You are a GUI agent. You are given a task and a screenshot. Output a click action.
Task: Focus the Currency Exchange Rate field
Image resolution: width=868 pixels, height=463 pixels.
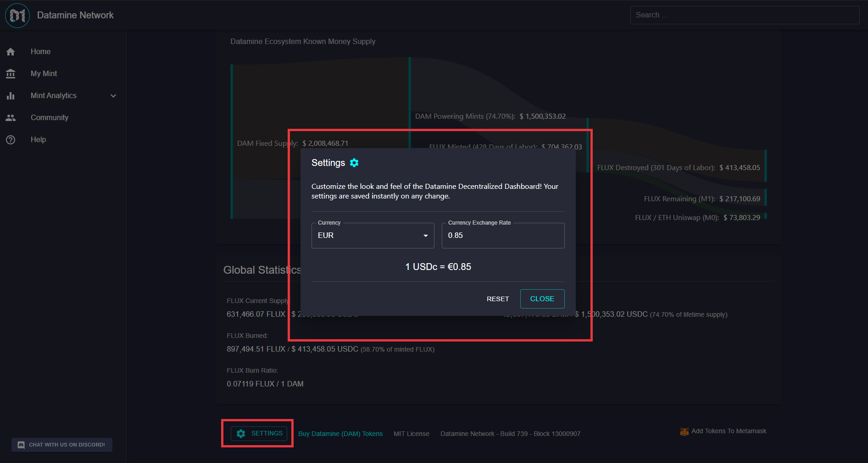point(503,236)
